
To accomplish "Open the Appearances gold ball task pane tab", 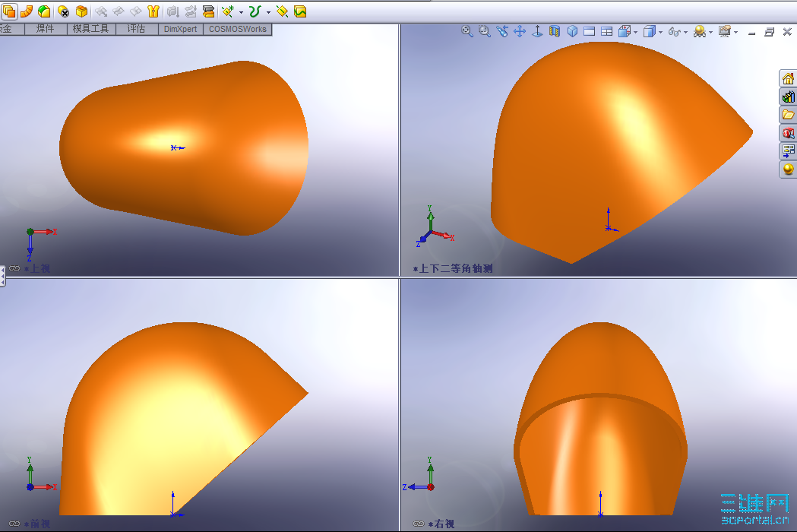I will point(788,169).
